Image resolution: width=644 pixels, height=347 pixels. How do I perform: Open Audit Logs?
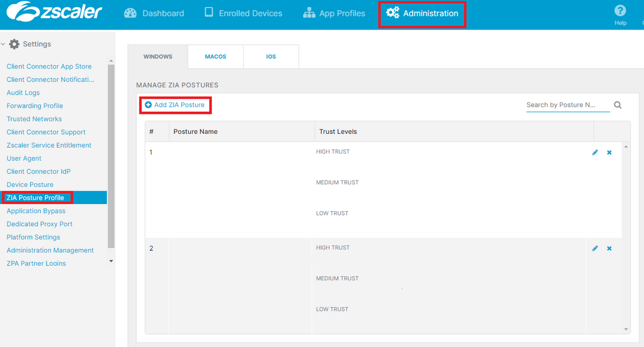coord(23,93)
